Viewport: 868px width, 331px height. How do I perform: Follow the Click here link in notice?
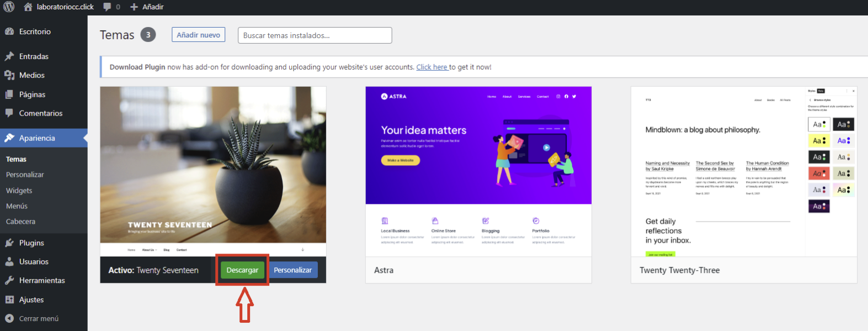[x=432, y=67]
